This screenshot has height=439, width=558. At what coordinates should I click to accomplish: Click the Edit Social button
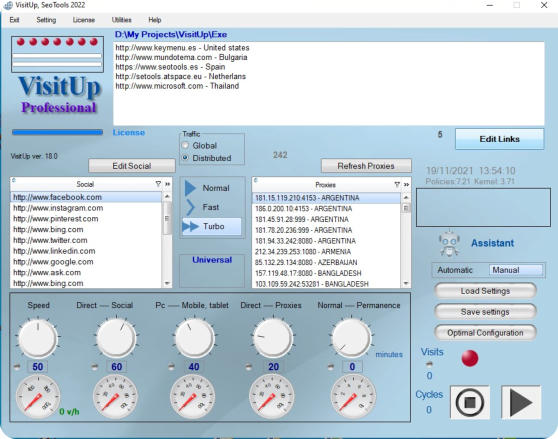coord(132,166)
